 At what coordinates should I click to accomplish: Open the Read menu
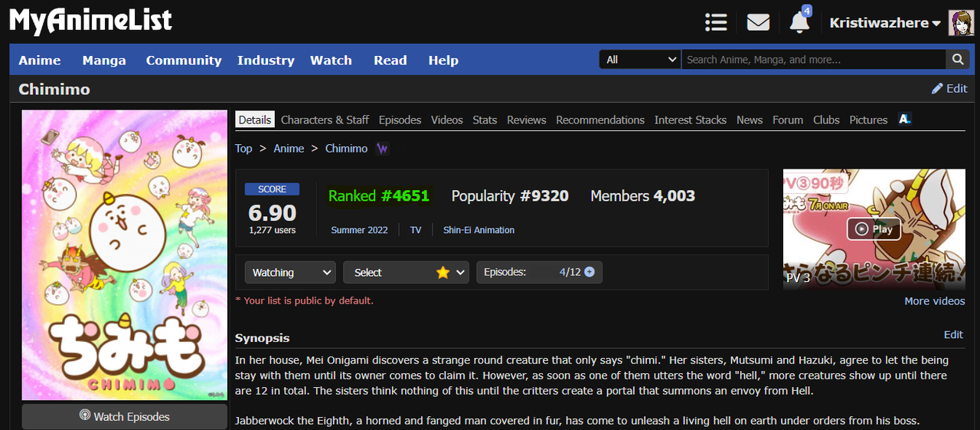(x=390, y=60)
